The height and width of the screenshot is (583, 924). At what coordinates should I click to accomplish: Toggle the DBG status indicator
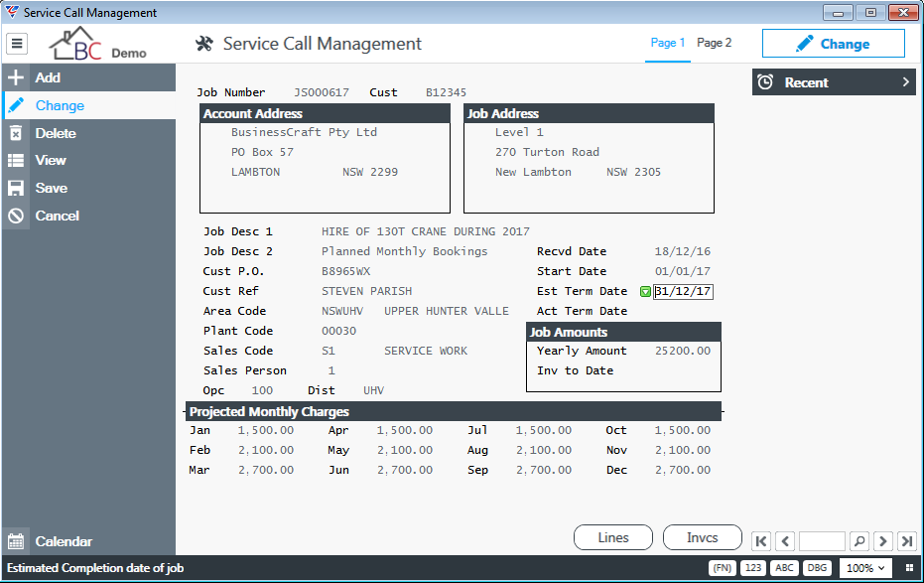coord(816,568)
